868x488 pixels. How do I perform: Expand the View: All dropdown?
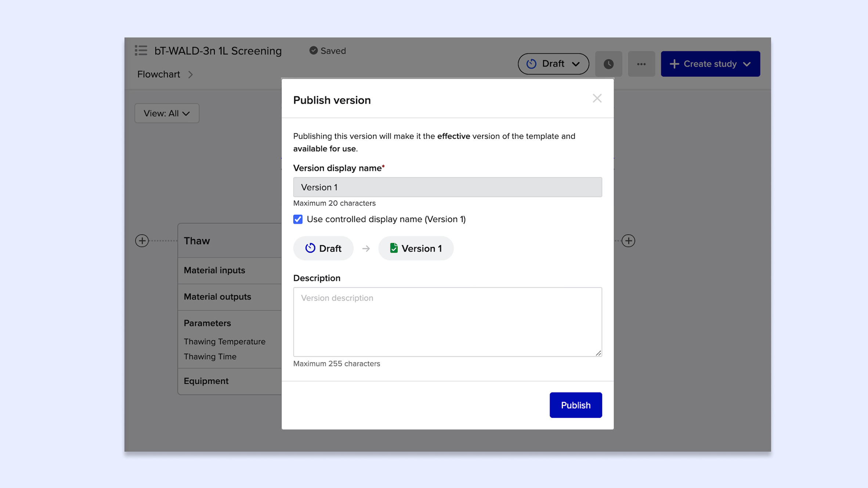coord(167,113)
